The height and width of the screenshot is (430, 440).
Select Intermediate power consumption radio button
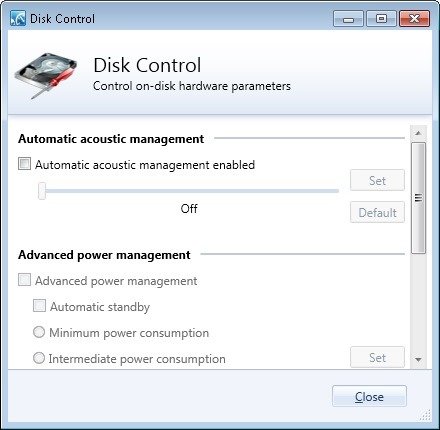point(39,358)
